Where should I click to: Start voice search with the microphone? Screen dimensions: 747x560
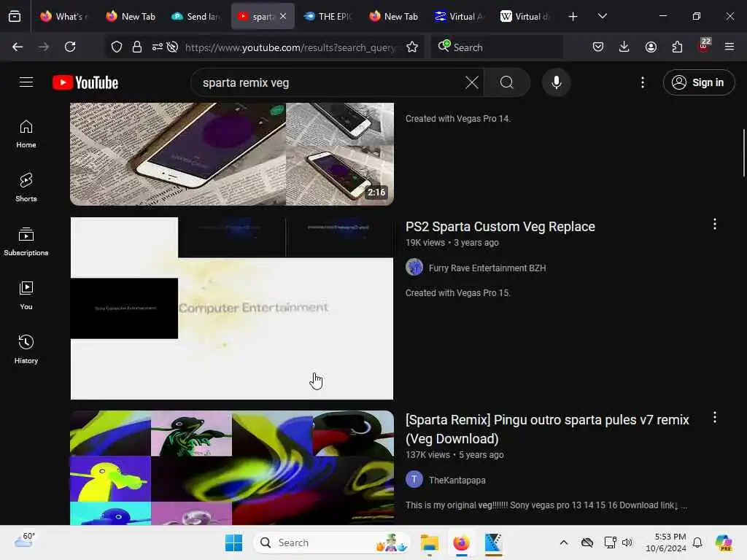[x=556, y=82]
